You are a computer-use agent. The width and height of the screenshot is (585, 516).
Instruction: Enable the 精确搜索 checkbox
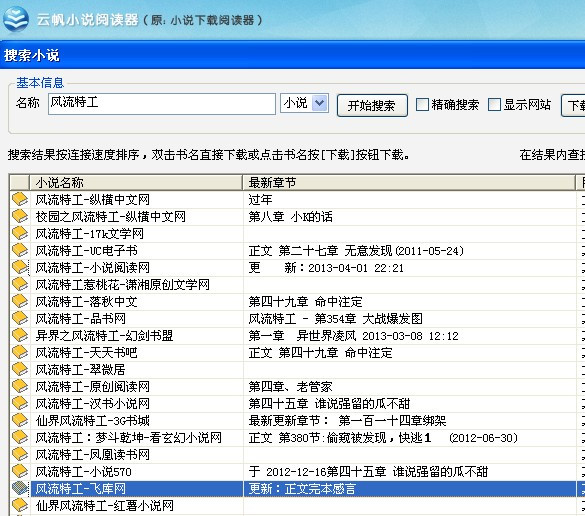[x=422, y=104]
